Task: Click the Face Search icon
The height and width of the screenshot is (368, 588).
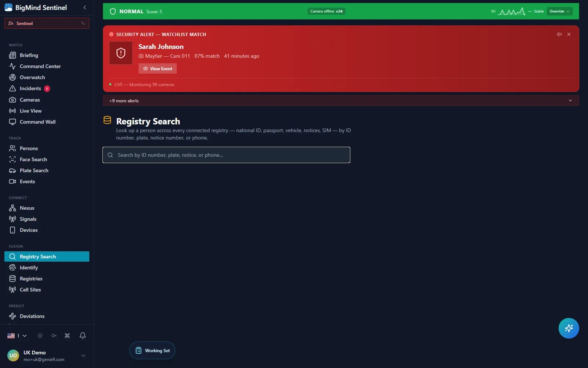Action: [x=12, y=159]
